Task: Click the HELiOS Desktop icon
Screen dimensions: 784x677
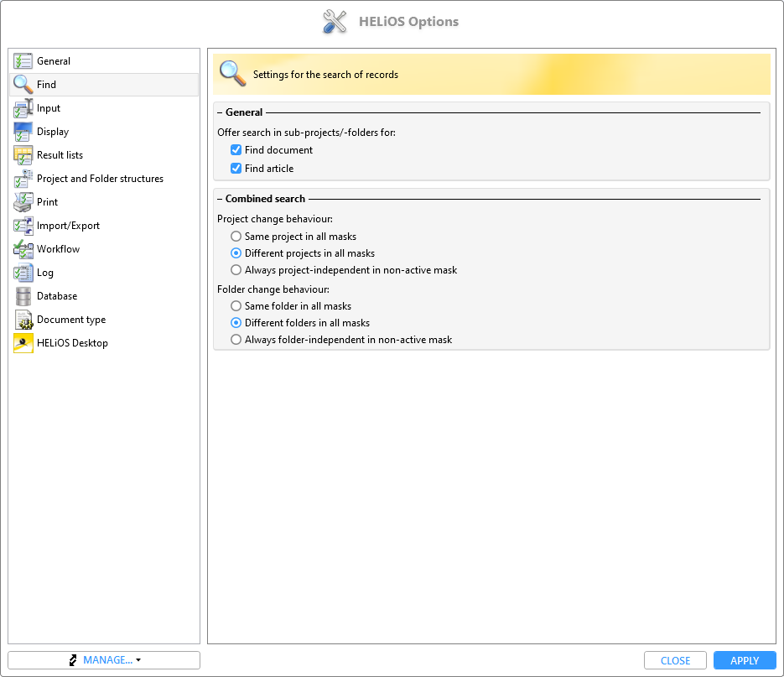Action: pos(23,343)
